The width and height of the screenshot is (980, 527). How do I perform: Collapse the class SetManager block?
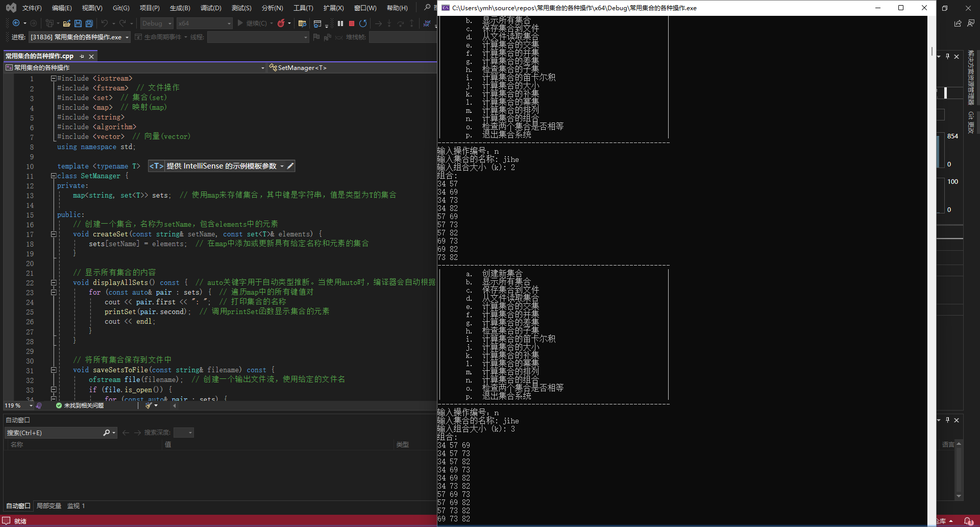[x=53, y=176]
